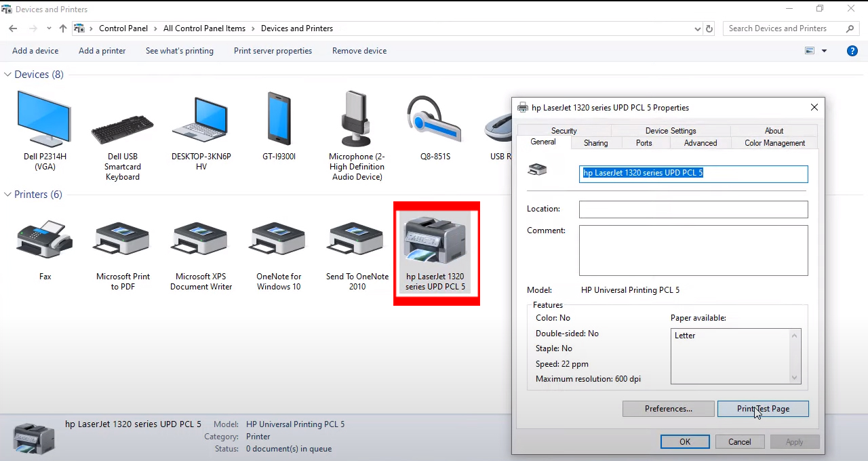Screen dimensions: 868x461
Task: Click the Cancel button
Action: tap(739, 442)
